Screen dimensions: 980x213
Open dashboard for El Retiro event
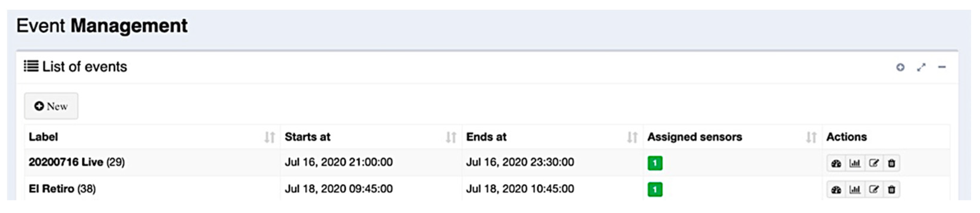coord(836,190)
